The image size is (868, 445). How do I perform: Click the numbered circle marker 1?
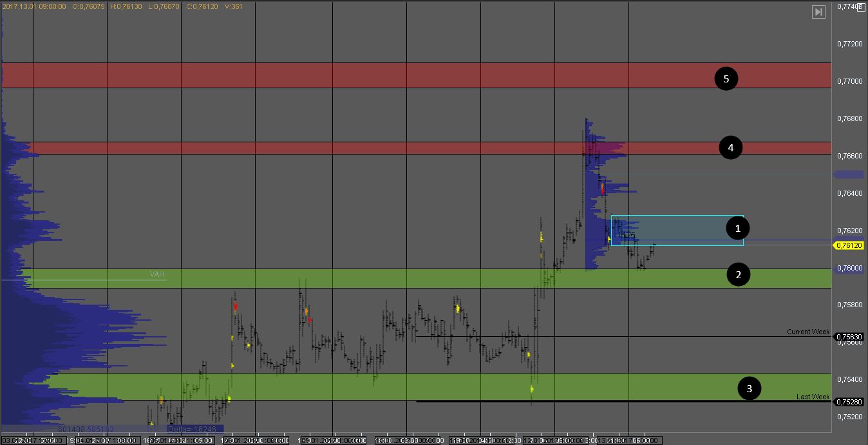[x=738, y=228]
